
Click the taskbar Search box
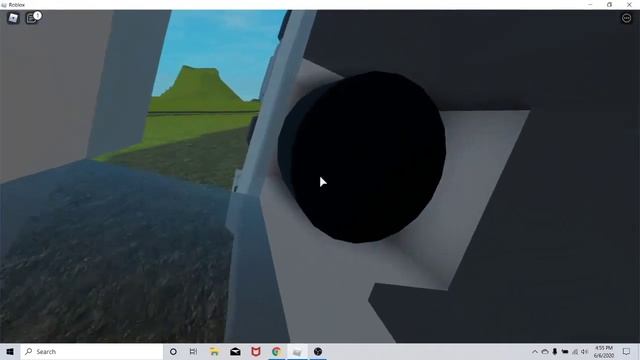(x=91, y=351)
